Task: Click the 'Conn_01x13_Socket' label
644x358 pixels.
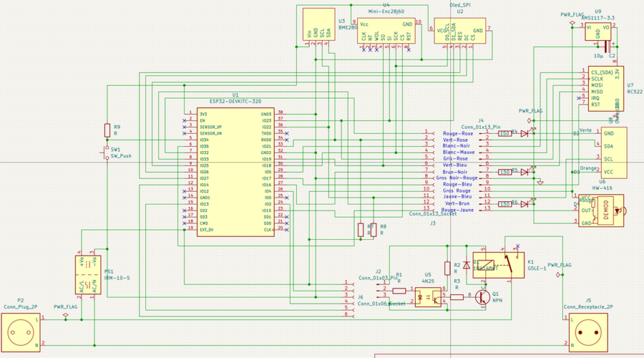Action: coord(433,214)
